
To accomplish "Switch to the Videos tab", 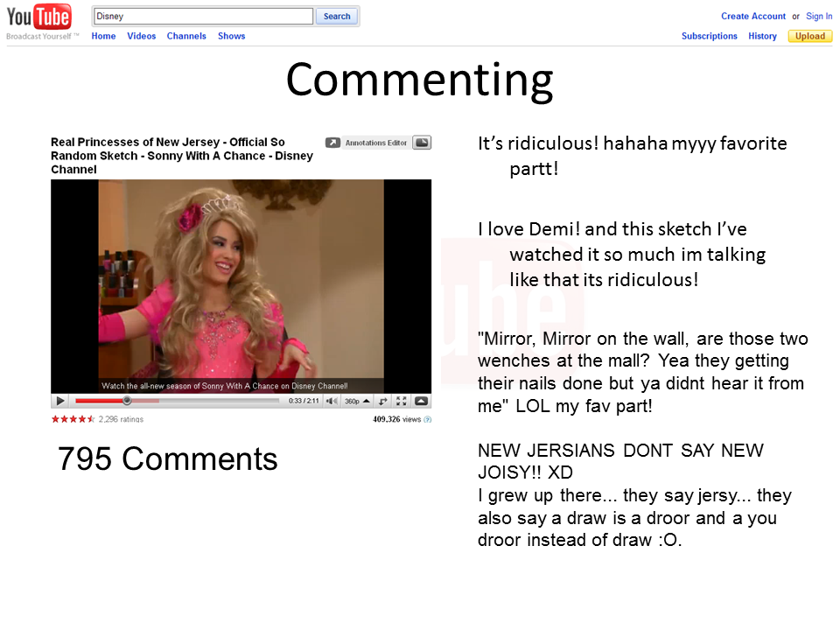I will click(141, 36).
